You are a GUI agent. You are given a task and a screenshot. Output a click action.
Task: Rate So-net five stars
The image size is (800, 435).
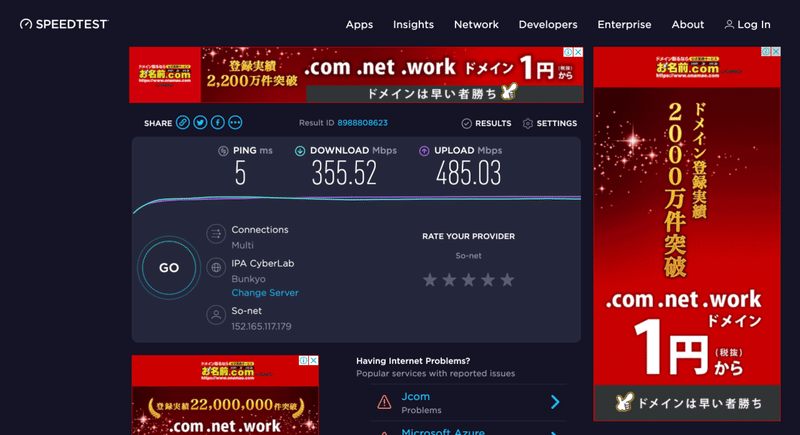[507, 279]
